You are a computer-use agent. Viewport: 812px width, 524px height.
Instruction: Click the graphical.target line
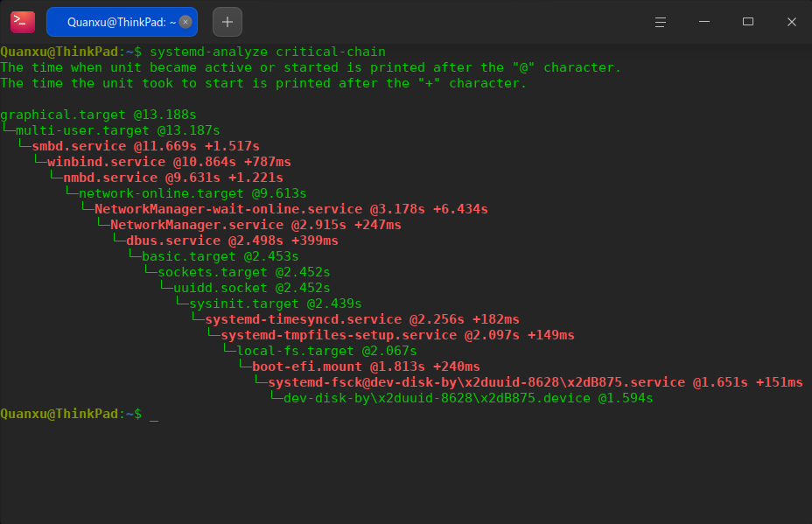98,115
